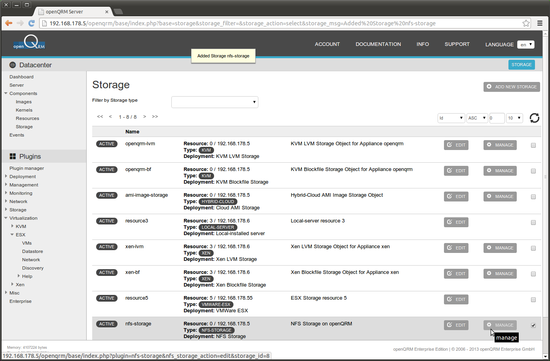
Task: Open Images in the sidebar
Action: (24, 102)
